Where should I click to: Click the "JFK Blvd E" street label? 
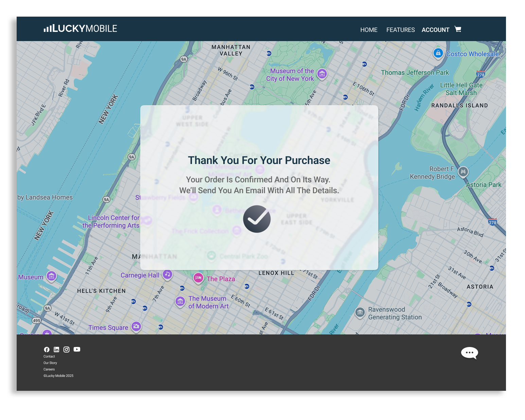click(38, 115)
